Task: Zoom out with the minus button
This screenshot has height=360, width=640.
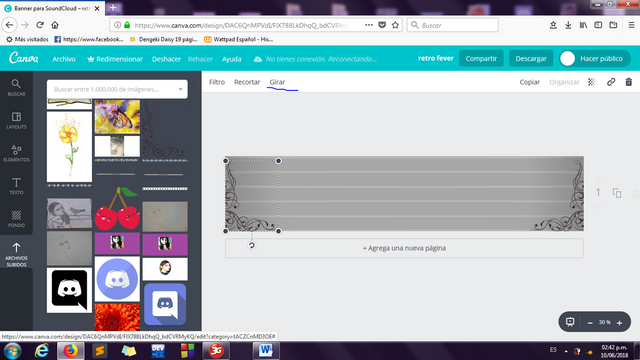Action: (590, 323)
